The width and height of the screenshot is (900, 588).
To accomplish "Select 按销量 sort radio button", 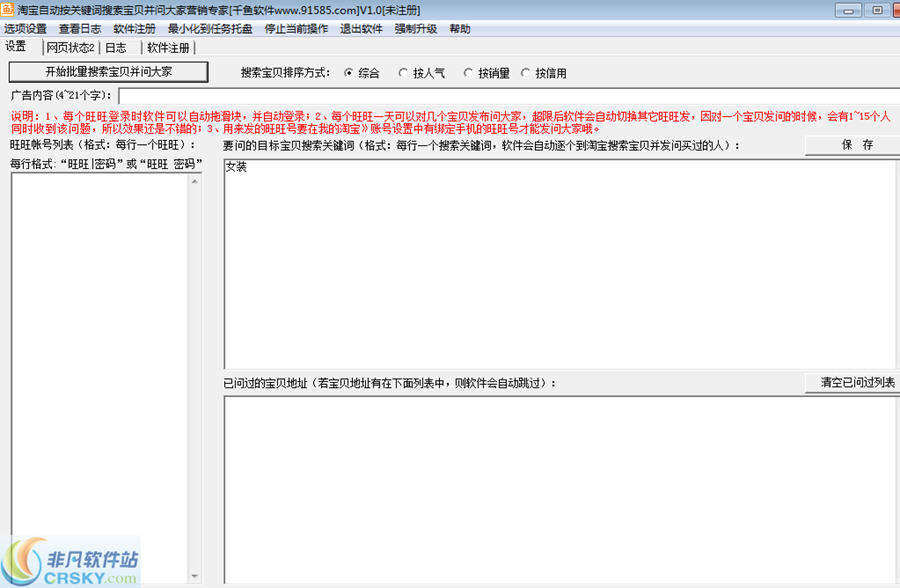I will (x=487, y=73).
